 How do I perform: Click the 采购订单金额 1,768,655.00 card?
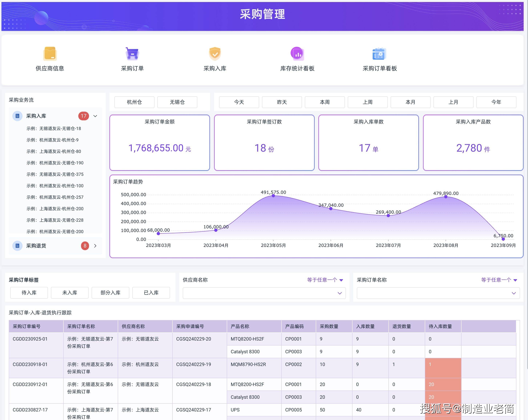[160, 143]
